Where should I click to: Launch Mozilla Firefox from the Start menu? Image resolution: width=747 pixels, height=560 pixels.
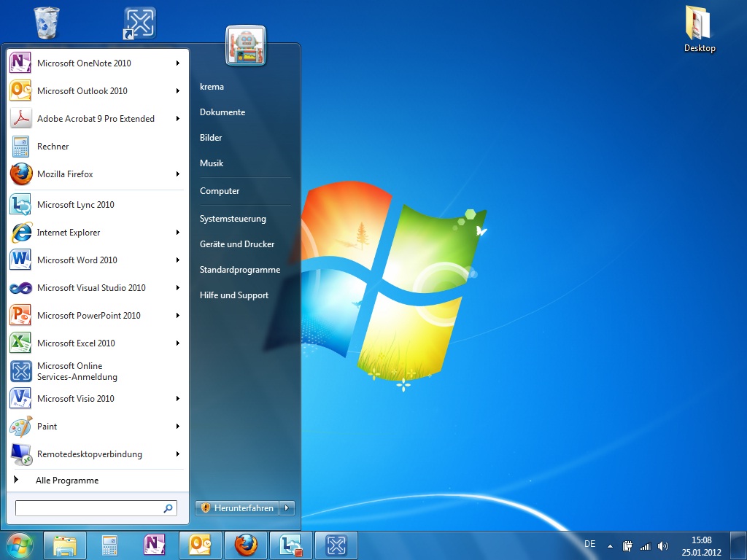(65, 174)
